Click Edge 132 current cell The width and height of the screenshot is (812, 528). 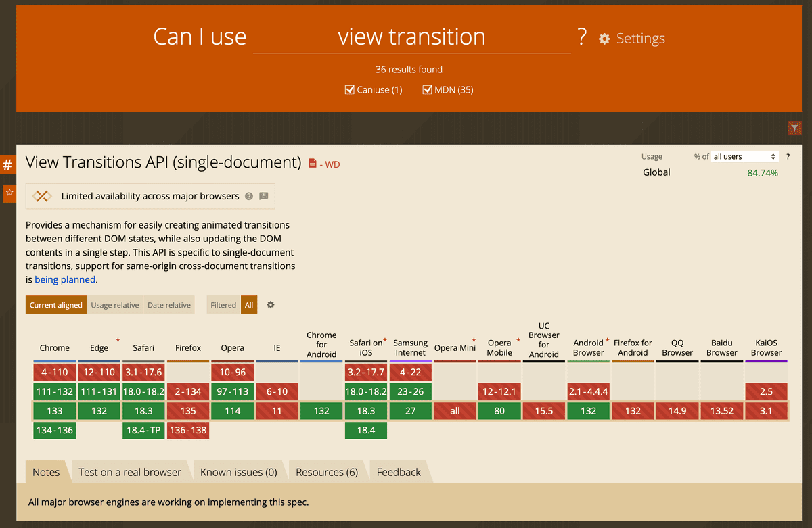pos(99,411)
